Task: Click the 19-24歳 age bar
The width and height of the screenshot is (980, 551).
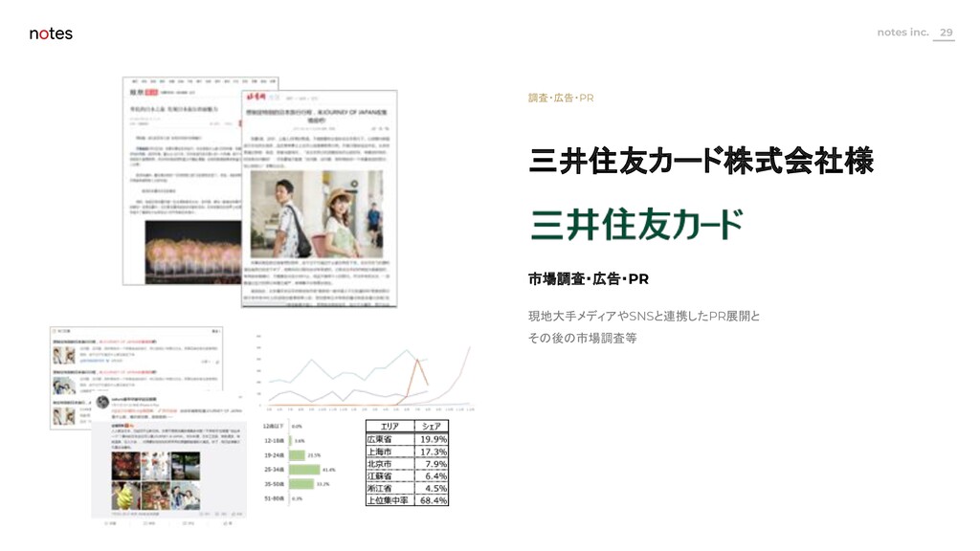Action: point(298,454)
